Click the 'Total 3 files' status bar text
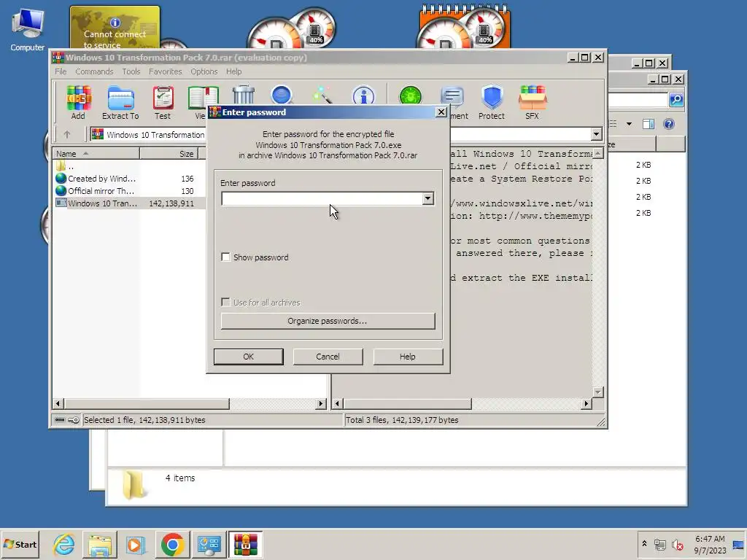 click(402, 420)
